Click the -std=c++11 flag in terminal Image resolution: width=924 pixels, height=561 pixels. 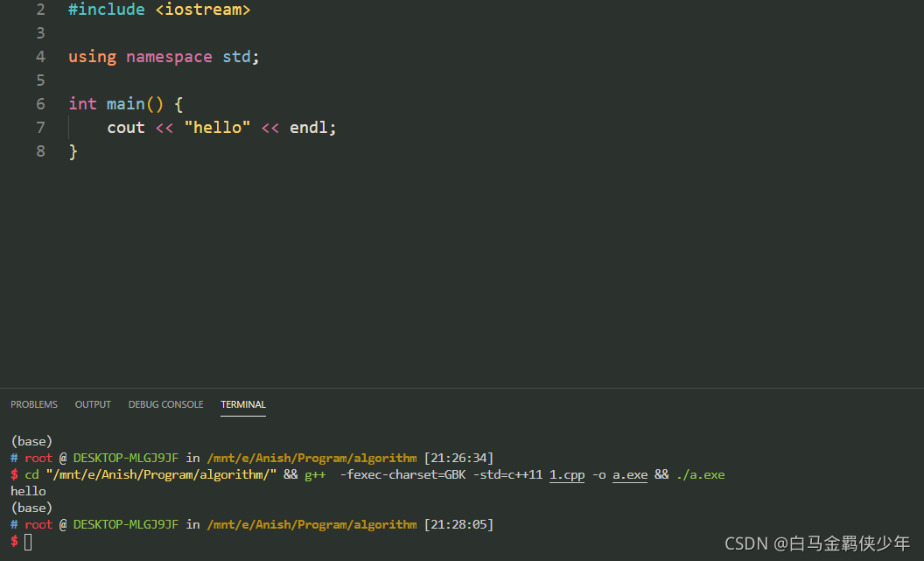click(x=507, y=475)
